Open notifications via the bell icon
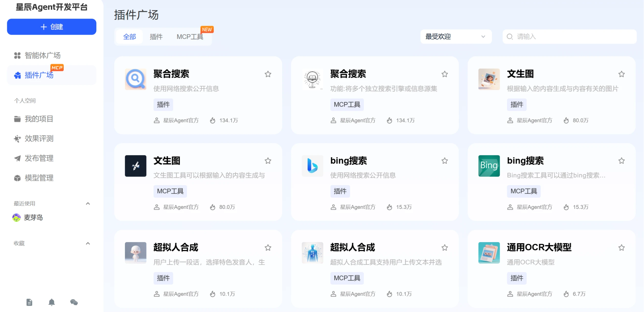 point(52,302)
